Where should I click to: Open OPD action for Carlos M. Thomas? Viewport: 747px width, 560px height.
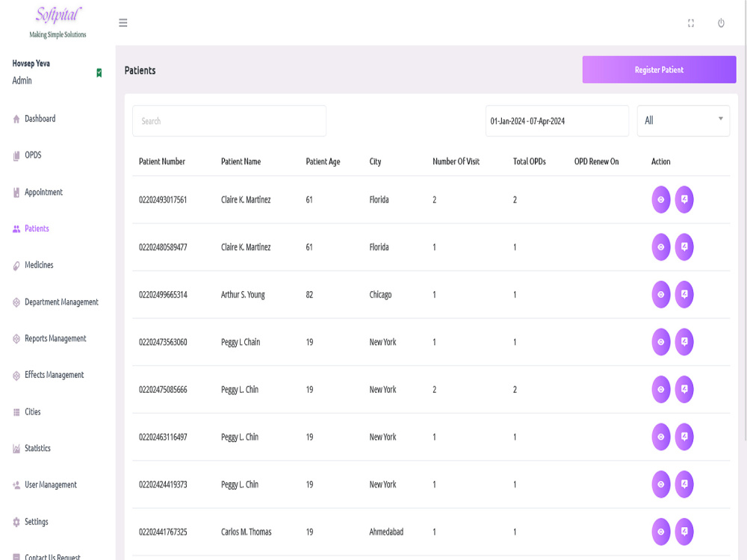pyautogui.click(x=684, y=532)
